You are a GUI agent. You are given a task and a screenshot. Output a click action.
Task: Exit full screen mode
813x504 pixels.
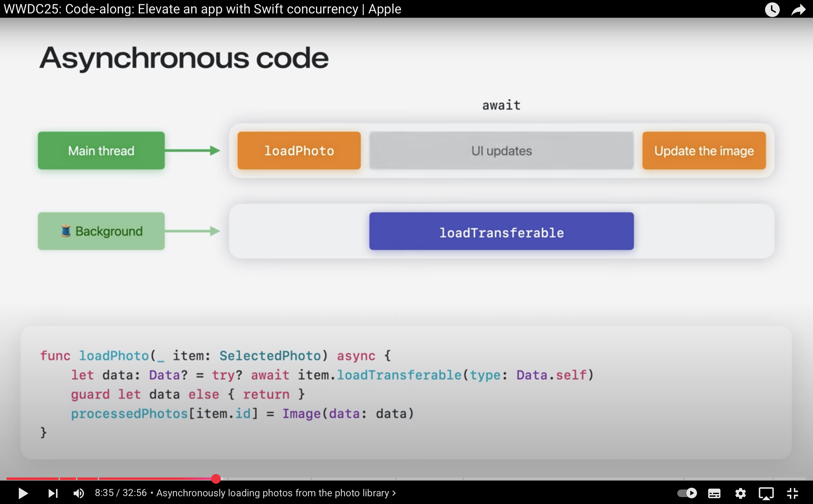pos(792,493)
